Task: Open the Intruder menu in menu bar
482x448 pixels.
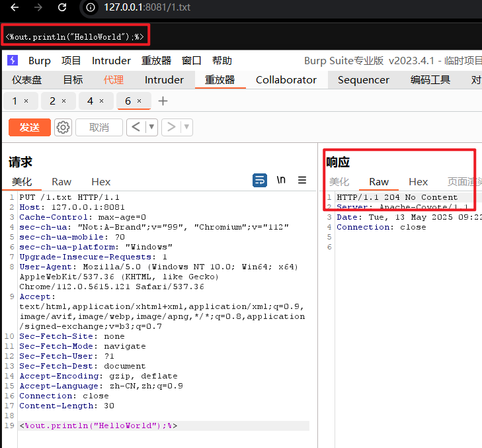Action: 111,61
